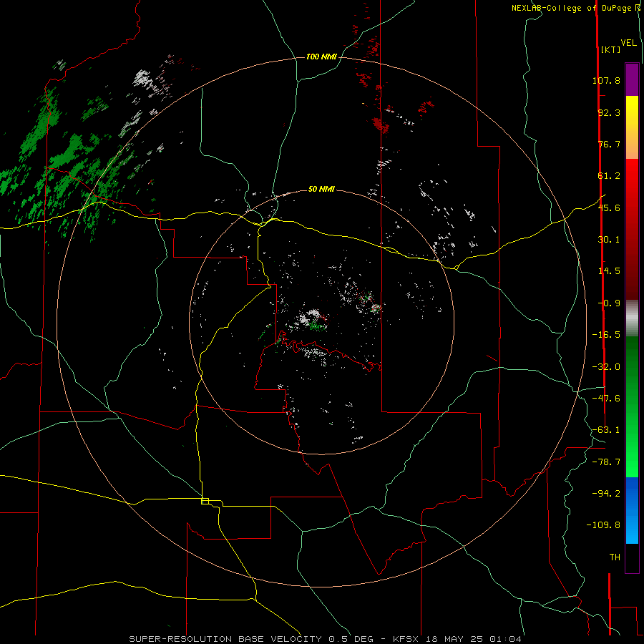This screenshot has height=644, width=644.
Task: Click the [KT] units label
Action: tap(611, 49)
